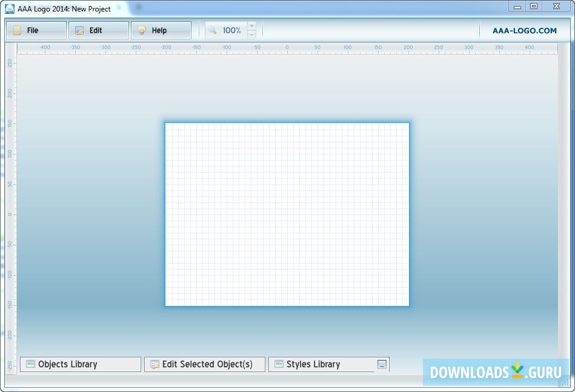Open the Styles Library panel

[322, 364]
